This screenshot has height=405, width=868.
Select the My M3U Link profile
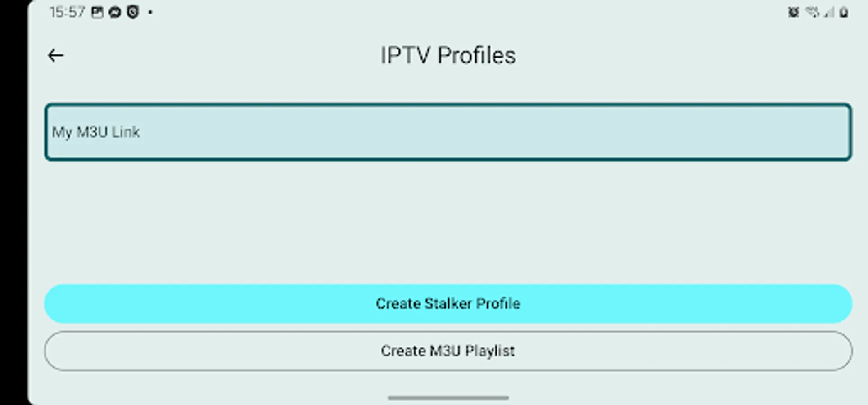click(x=448, y=132)
